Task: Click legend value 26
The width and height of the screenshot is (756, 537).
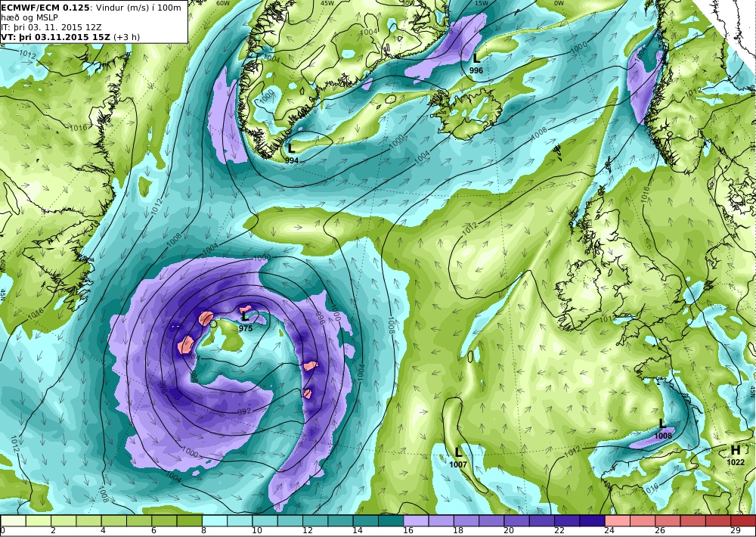Action: (x=660, y=531)
